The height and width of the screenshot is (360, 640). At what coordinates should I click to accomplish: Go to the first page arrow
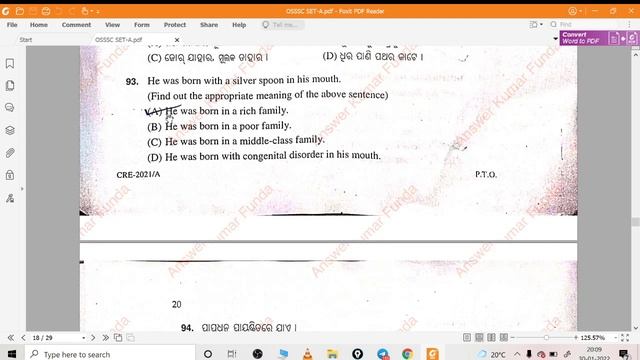[x=11, y=338]
